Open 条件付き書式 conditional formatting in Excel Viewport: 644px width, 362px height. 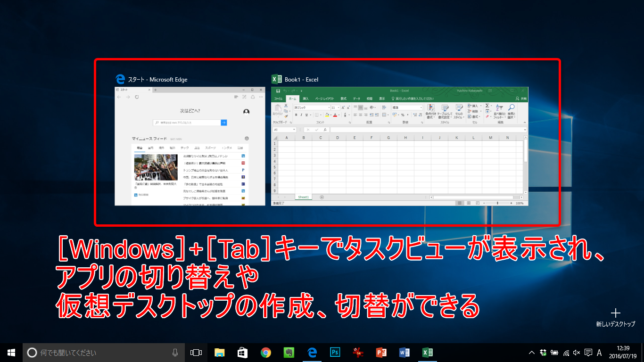(x=430, y=111)
